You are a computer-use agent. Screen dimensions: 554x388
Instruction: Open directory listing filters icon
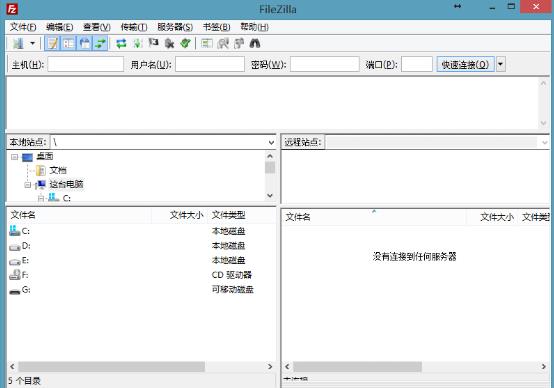(x=207, y=43)
